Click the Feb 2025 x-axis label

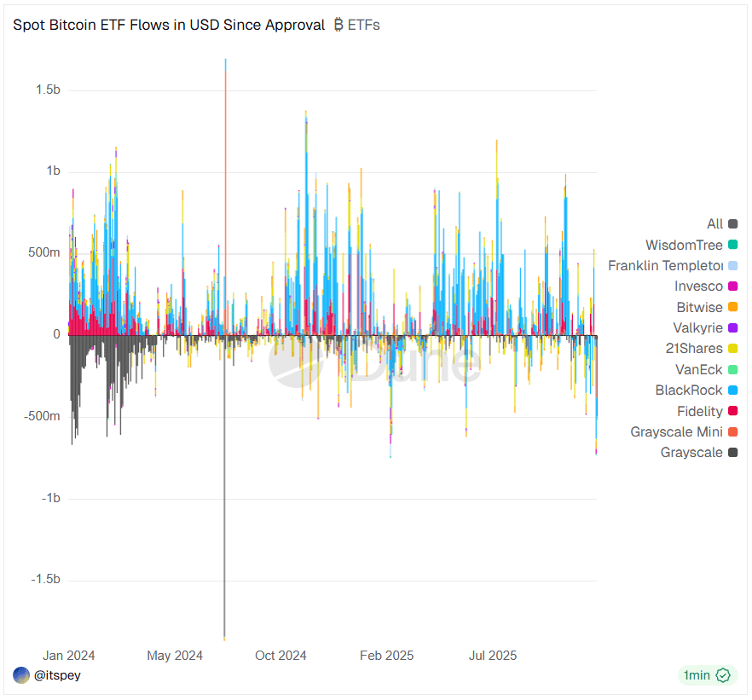pyautogui.click(x=386, y=656)
